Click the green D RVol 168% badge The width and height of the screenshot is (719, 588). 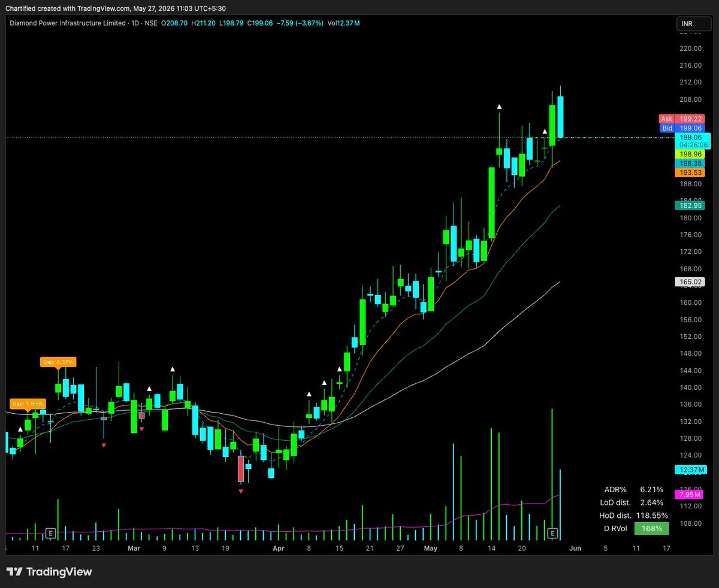tap(651, 529)
